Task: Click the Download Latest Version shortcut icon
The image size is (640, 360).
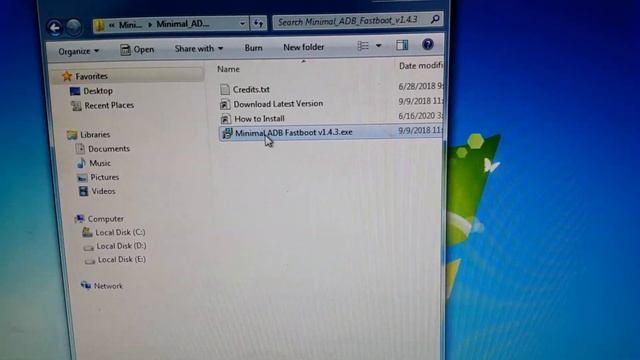Action: point(225,104)
